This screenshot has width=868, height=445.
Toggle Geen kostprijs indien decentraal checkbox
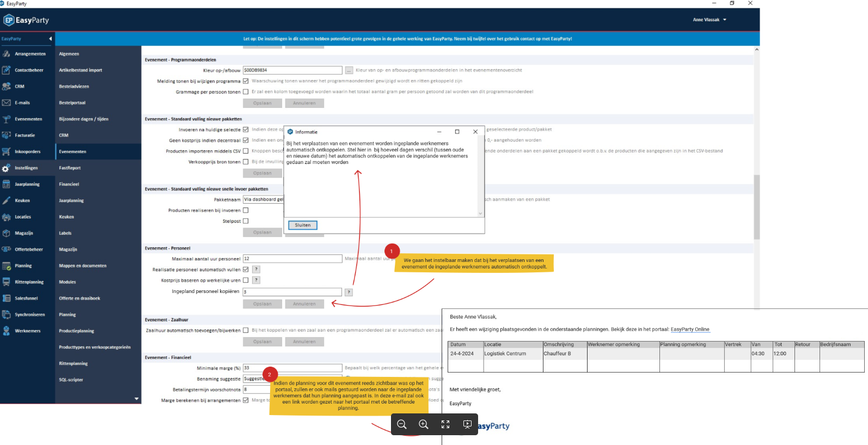(x=246, y=141)
